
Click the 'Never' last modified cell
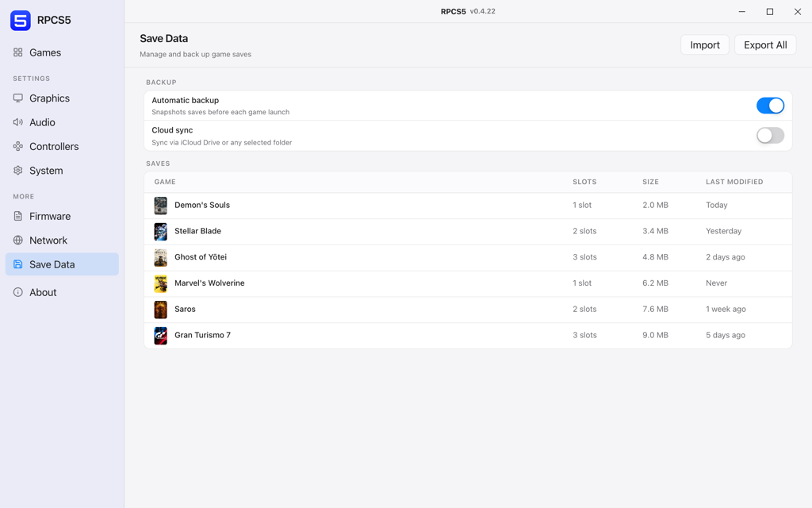click(716, 283)
